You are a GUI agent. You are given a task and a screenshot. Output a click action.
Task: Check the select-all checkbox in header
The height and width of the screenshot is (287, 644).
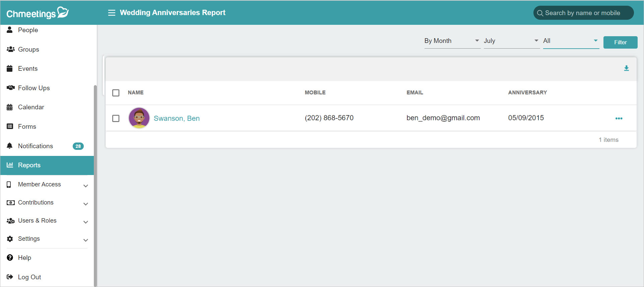(x=116, y=93)
